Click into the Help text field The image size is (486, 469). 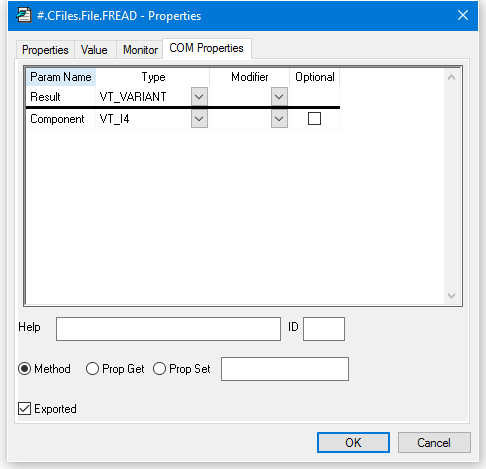pos(168,329)
